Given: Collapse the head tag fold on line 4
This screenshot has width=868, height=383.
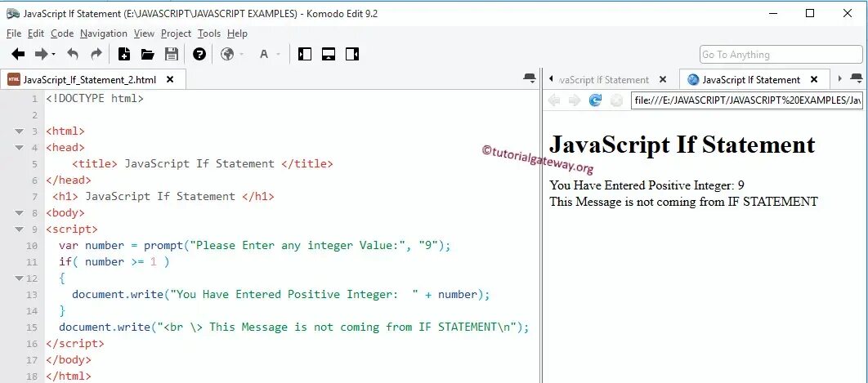Looking at the screenshot, I should tap(20, 148).
